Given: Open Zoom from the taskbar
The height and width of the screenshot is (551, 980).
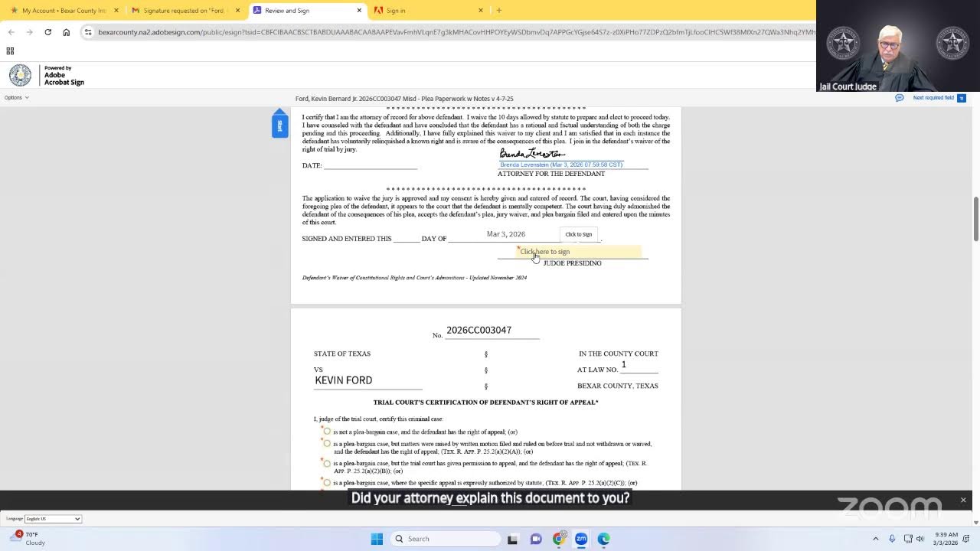Looking at the screenshot, I should pos(581,539).
